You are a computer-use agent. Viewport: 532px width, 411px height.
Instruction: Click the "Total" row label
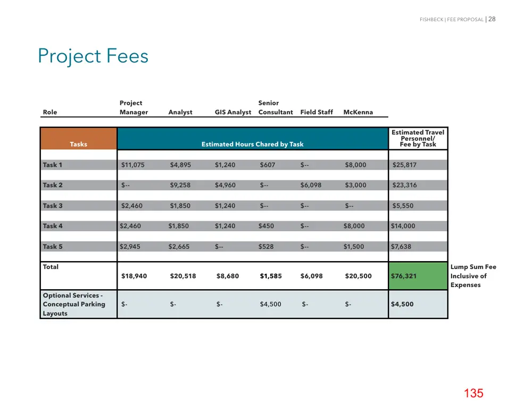51,267
